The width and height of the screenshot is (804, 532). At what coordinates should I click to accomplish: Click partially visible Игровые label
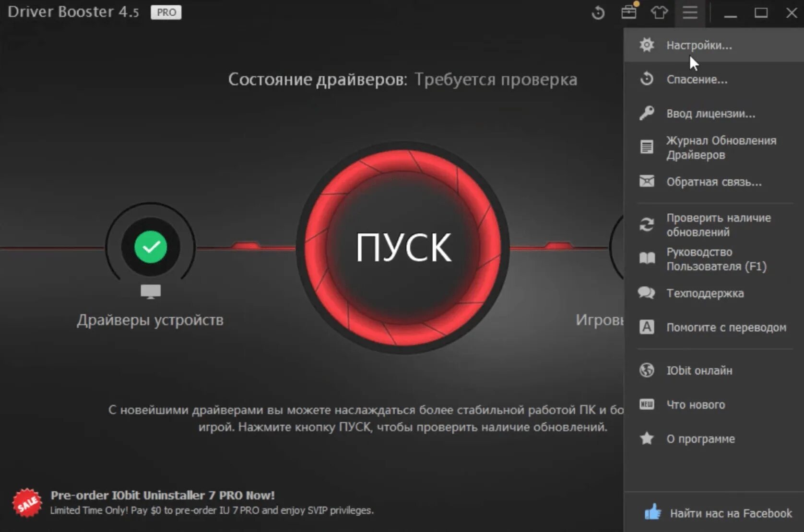click(x=600, y=320)
